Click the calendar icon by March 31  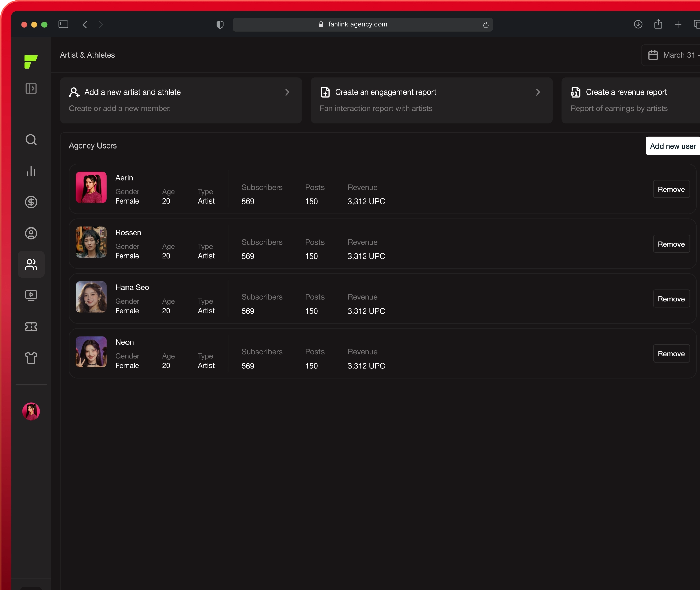click(653, 55)
